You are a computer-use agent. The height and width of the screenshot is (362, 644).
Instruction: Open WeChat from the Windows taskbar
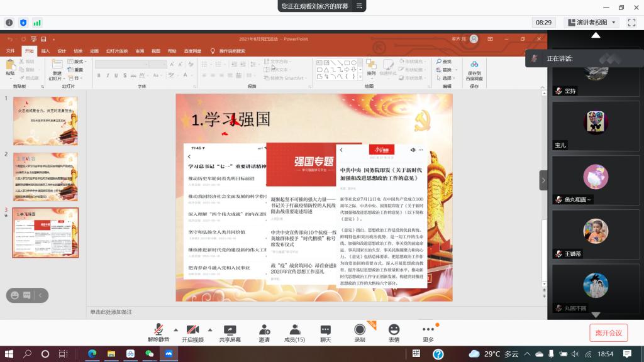(149, 354)
